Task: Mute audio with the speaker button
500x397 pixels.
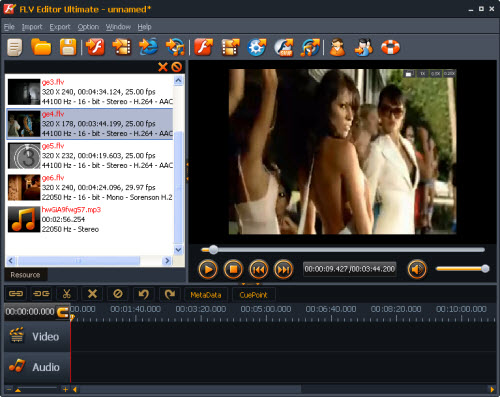Action: [417, 269]
